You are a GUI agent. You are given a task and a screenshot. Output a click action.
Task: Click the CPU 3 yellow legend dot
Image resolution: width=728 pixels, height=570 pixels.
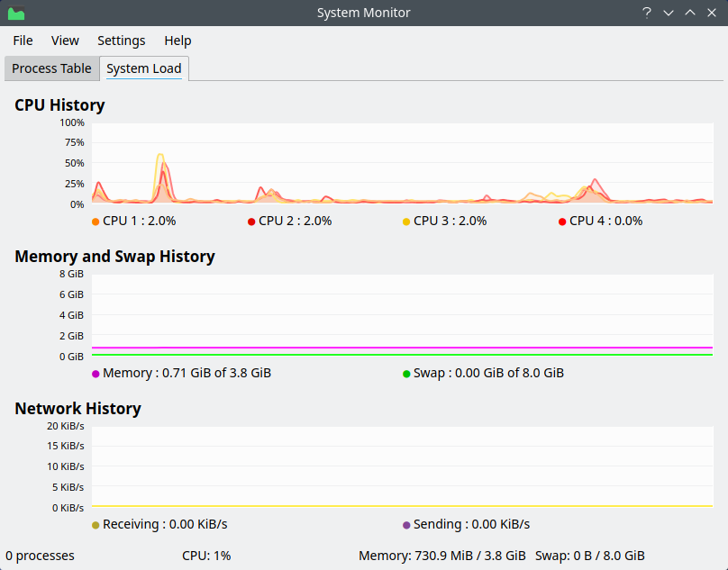point(406,222)
